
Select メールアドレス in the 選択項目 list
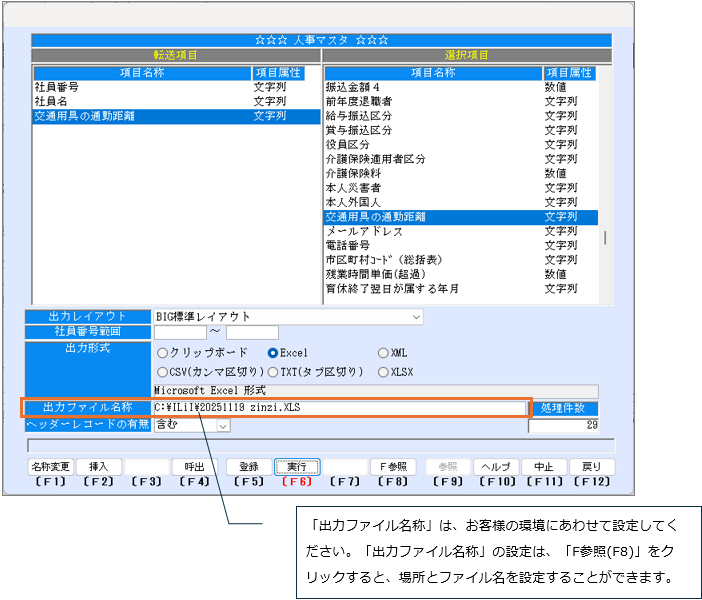coord(364,231)
